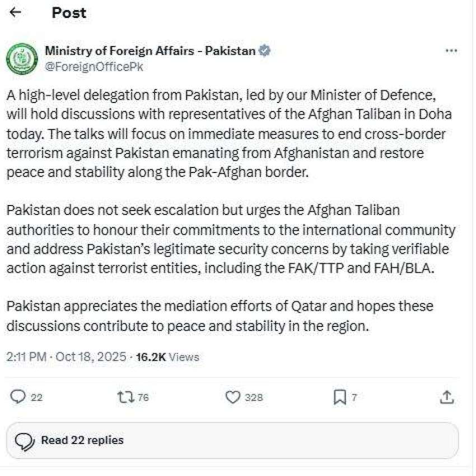
Task: Click the 328 likes count
Action: tap(254, 398)
